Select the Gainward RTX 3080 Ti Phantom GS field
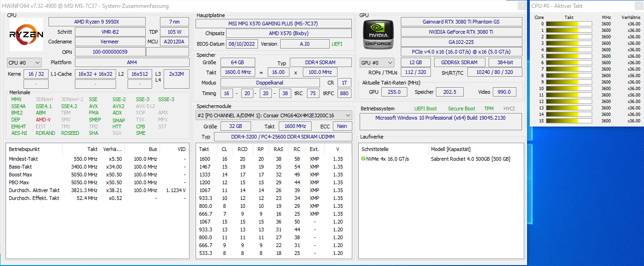 (x=461, y=22)
